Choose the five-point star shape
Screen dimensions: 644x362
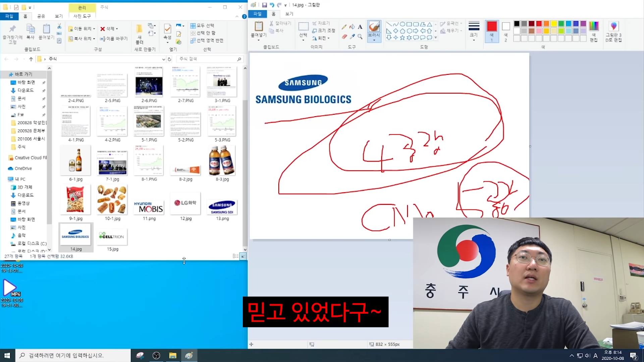coord(402,38)
